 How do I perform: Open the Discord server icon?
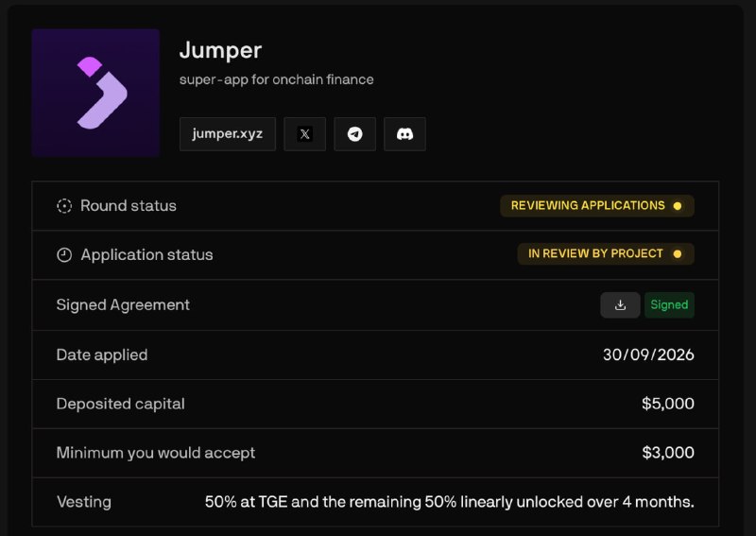405,134
